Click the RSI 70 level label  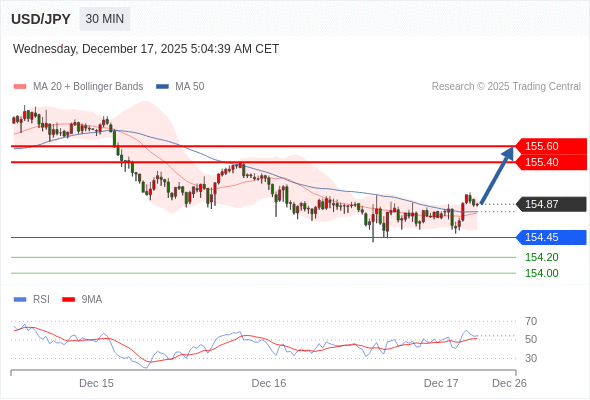point(531,321)
